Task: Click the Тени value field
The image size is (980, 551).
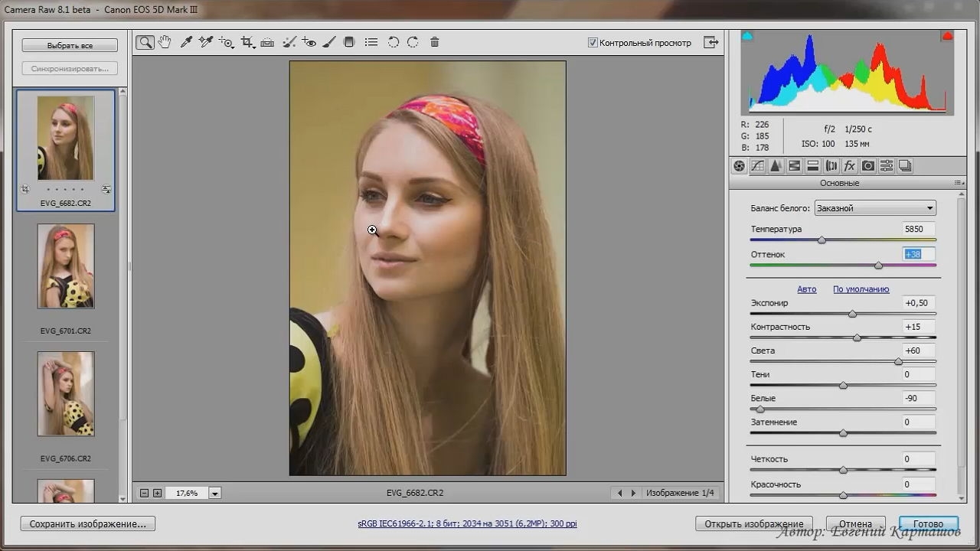Action: (x=918, y=374)
